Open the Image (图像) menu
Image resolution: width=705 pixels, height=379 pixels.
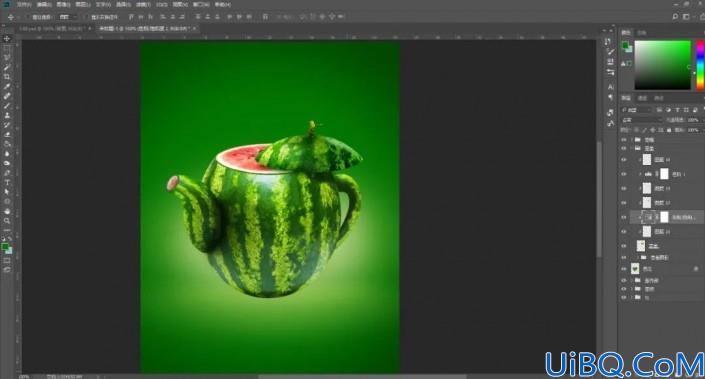63,4
